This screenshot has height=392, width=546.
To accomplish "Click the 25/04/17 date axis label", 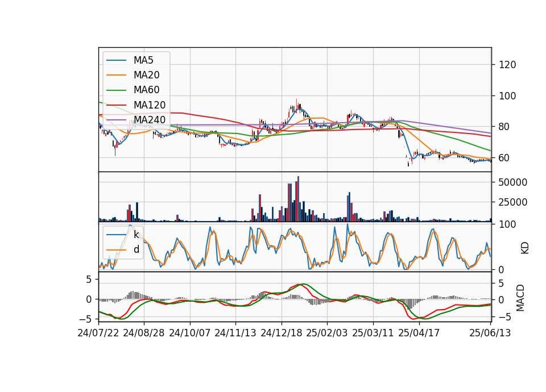I will [x=419, y=333].
